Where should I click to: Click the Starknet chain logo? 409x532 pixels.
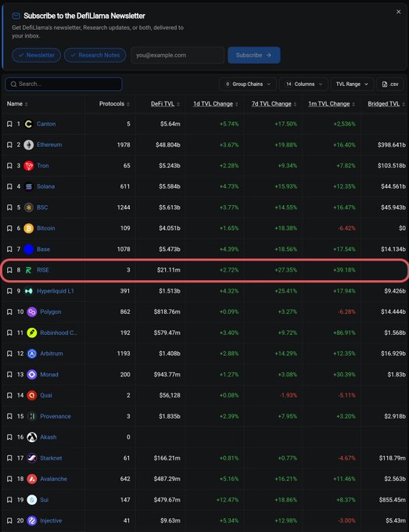click(x=32, y=458)
